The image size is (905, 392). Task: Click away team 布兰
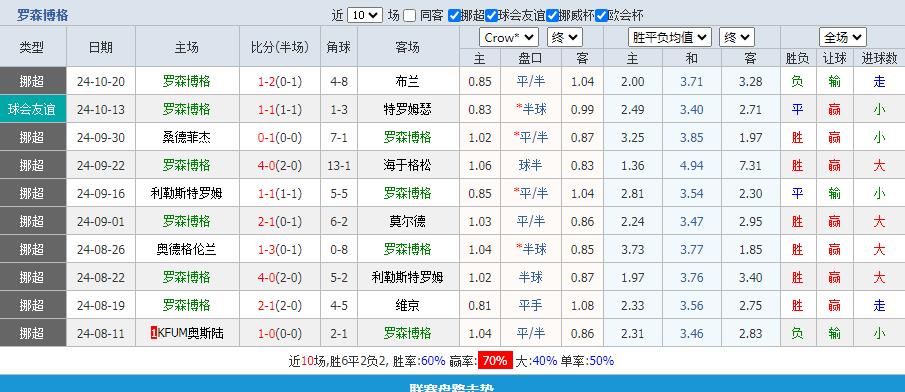pos(407,81)
